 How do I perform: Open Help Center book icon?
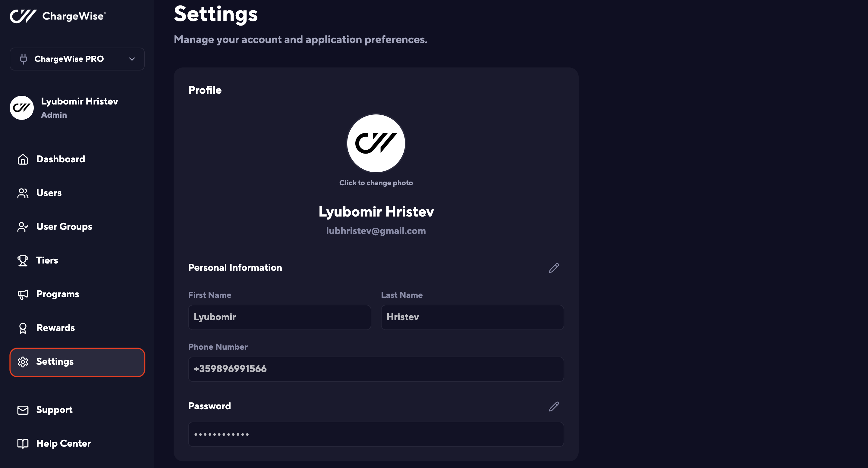(x=23, y=443)
